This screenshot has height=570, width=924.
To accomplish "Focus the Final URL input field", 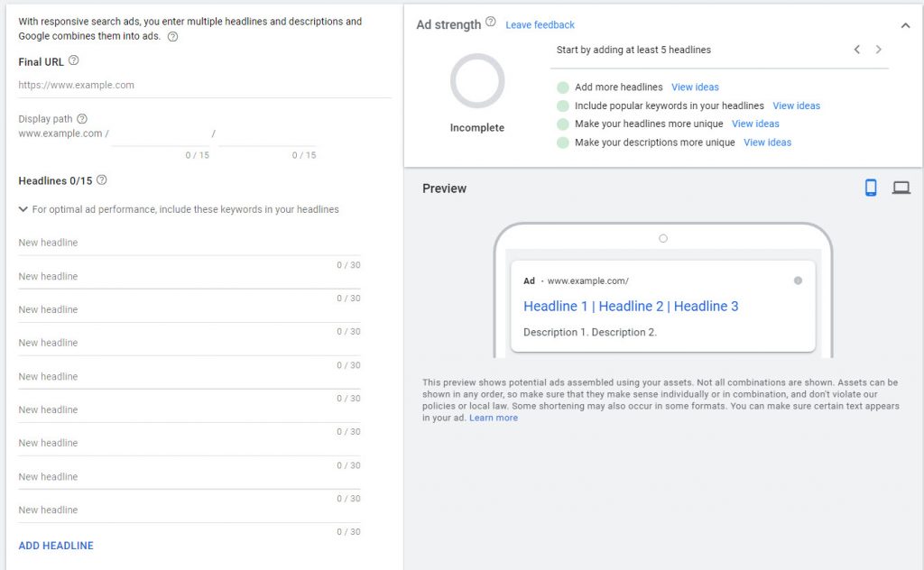I will 205,85.
